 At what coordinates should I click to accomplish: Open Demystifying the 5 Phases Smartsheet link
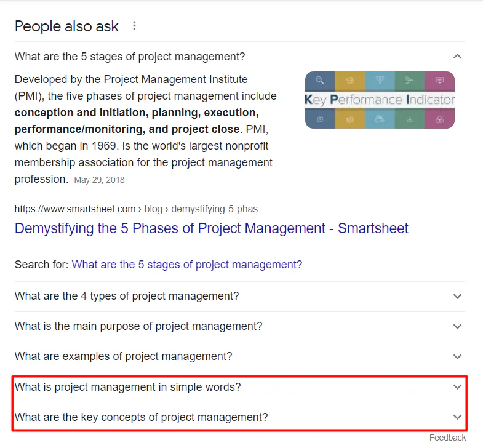pos(211,229)
